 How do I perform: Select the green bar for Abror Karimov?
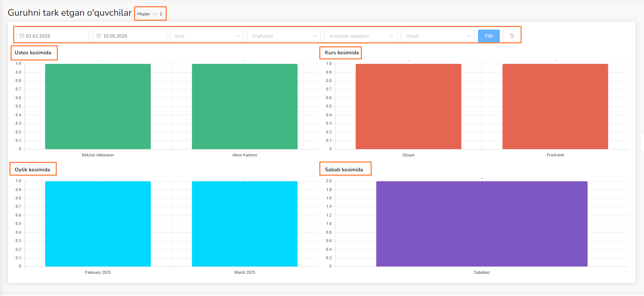point(245,106)
